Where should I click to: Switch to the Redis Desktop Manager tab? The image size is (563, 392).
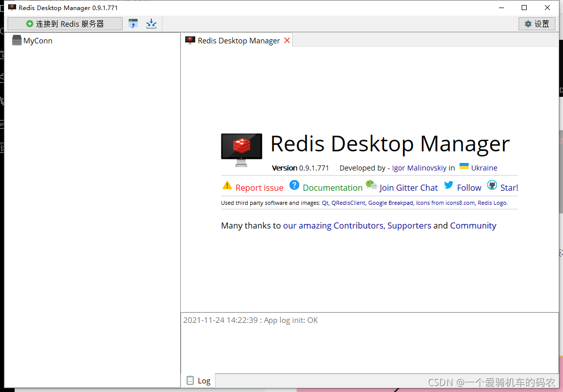[237, 40]
